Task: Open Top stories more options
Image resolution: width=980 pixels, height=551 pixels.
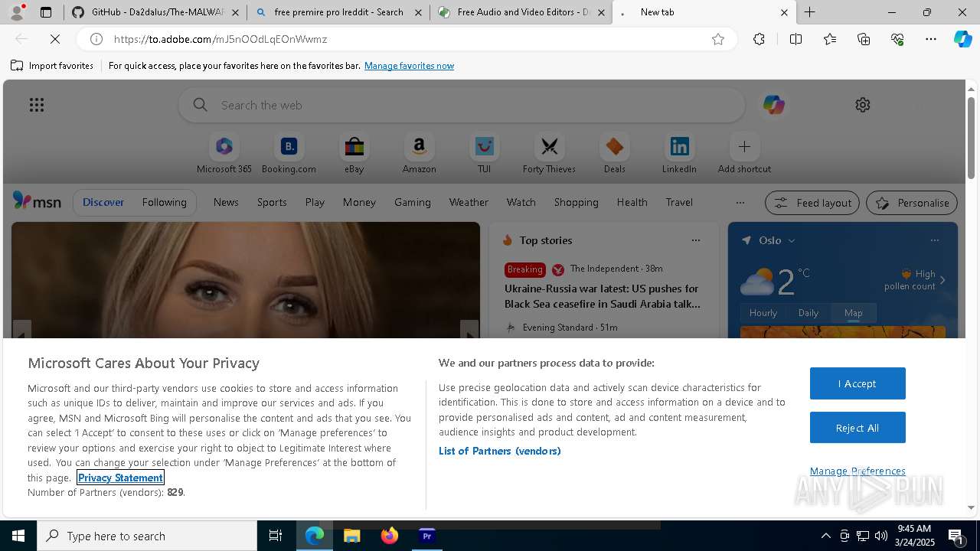Action: click(x=695, y=240)
